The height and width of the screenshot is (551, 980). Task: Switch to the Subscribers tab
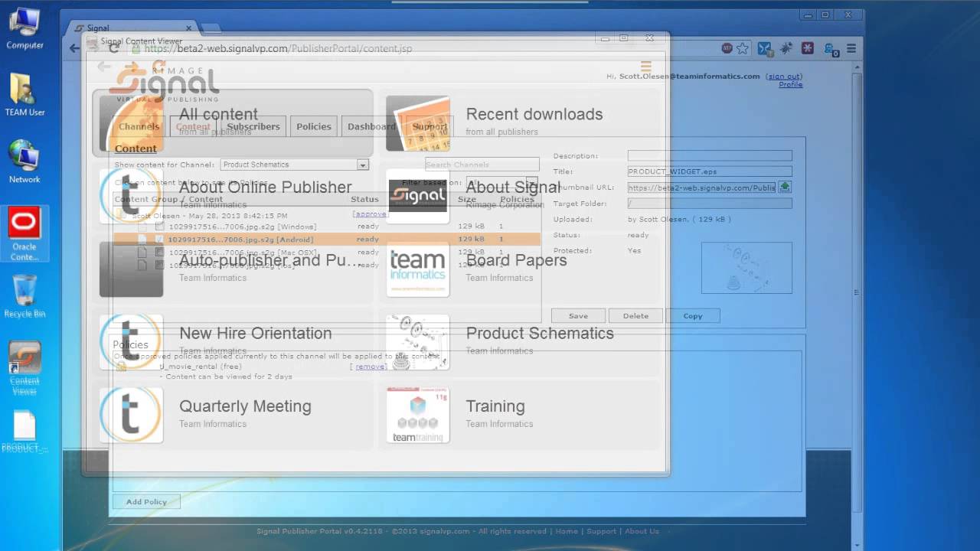pos(253,126)
